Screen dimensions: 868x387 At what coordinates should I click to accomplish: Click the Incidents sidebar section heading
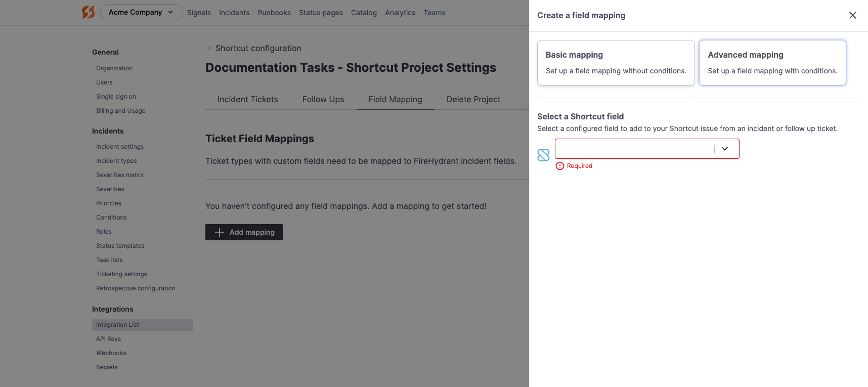click(108, 131)
